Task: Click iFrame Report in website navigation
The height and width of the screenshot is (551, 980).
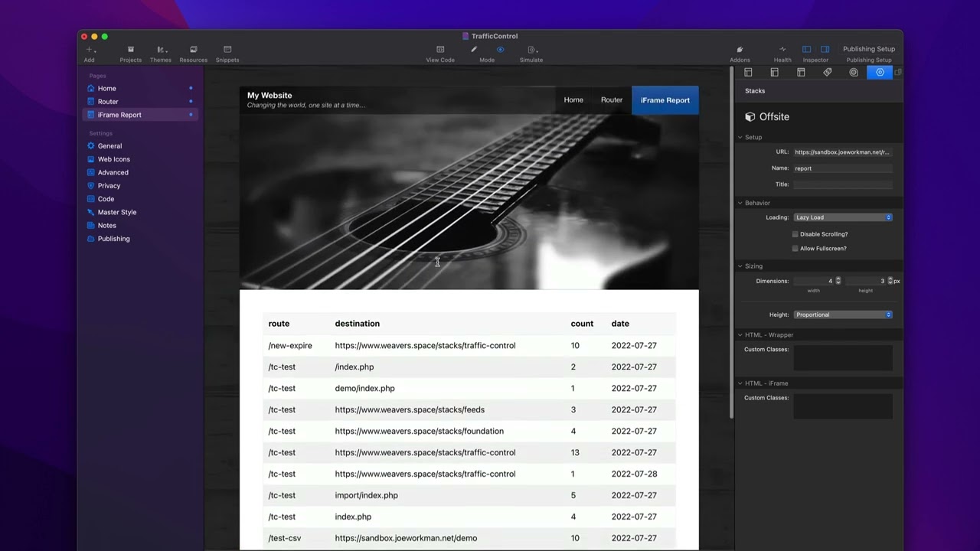Action: tap(665, 100)
